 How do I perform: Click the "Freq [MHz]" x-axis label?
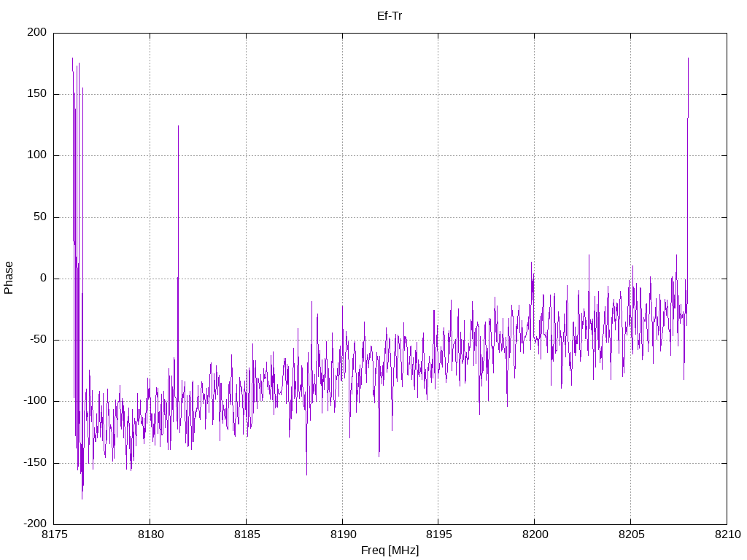[390, 550]
